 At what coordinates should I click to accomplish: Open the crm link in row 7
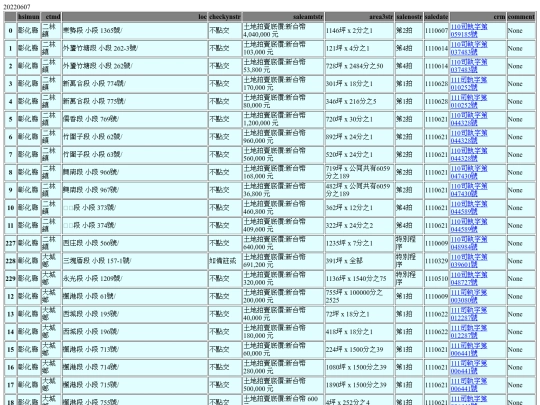(x=469, y=155)
